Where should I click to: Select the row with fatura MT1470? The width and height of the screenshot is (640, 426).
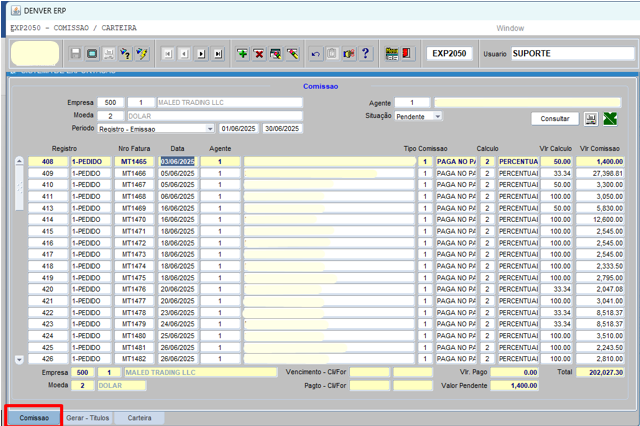(x=134, y=219)
